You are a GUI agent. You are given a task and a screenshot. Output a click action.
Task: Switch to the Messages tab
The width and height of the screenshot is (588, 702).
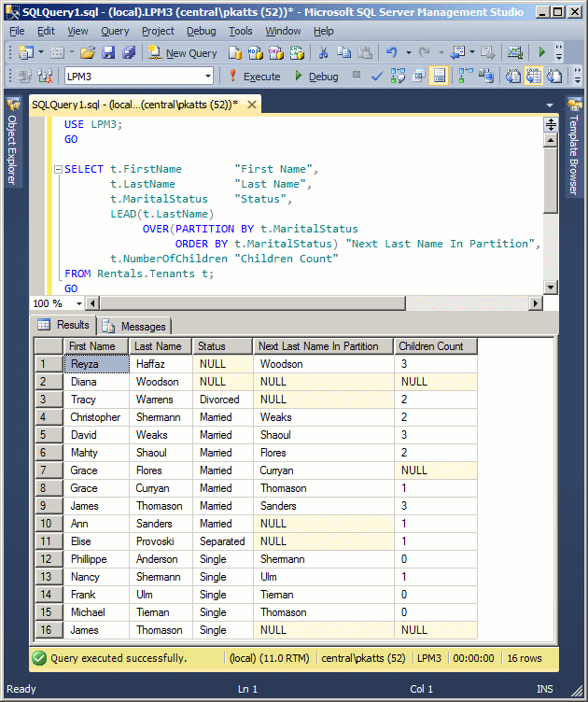tap(134, 327)
